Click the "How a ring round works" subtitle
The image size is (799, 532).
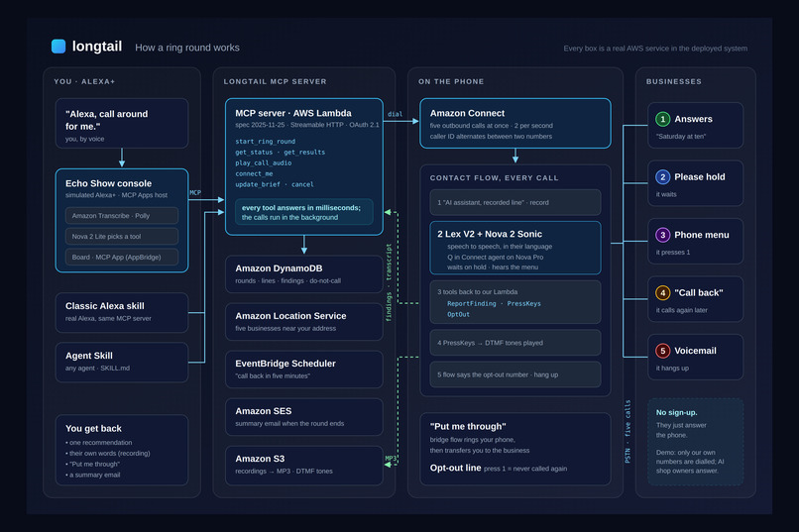click(x=187, y=48)
